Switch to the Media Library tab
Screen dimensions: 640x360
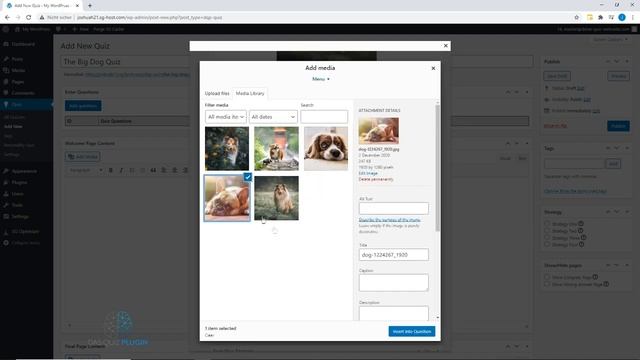click(x=250, y=93)
